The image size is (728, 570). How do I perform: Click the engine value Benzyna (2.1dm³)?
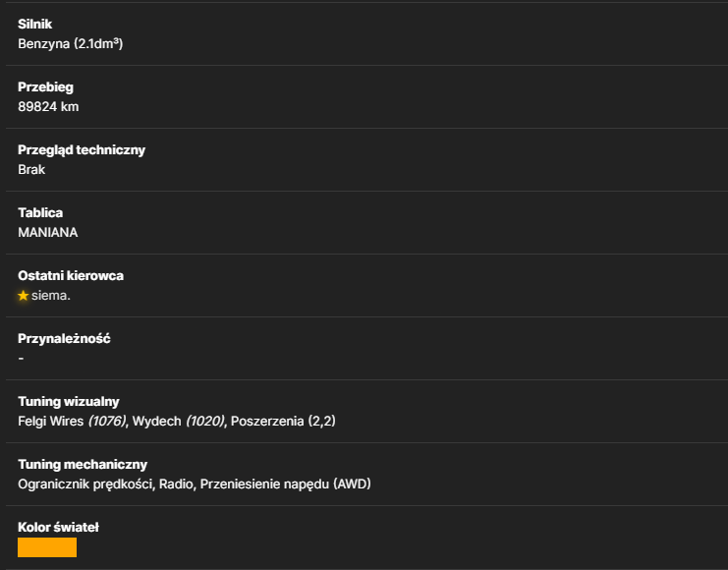click(x=71, y=43)
